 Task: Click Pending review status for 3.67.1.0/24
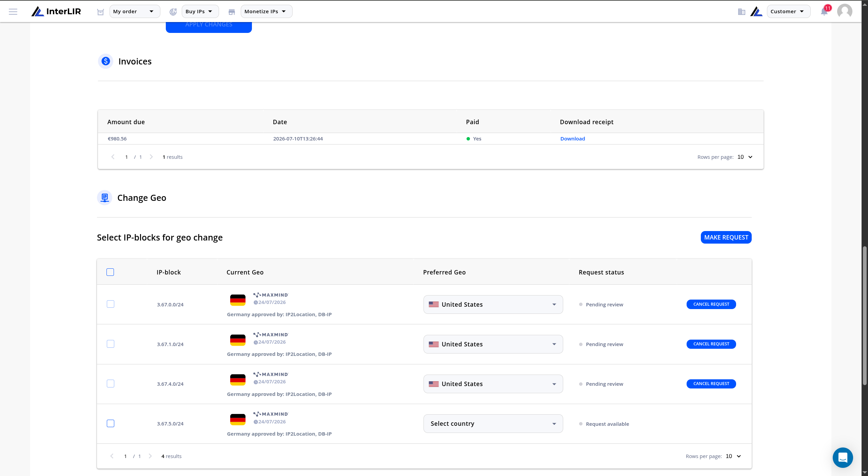(x=604, y=344)
